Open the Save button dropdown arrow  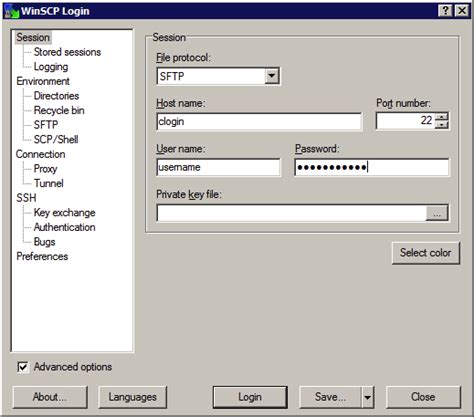(x=367, y=397)
